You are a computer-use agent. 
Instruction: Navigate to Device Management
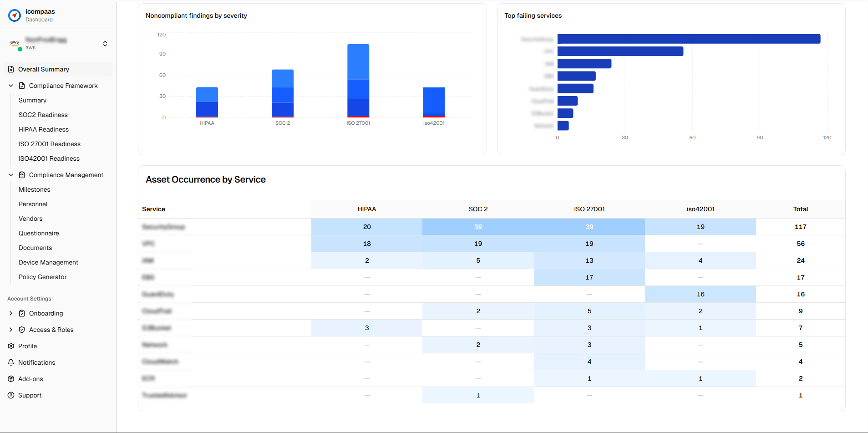point(49,262)
